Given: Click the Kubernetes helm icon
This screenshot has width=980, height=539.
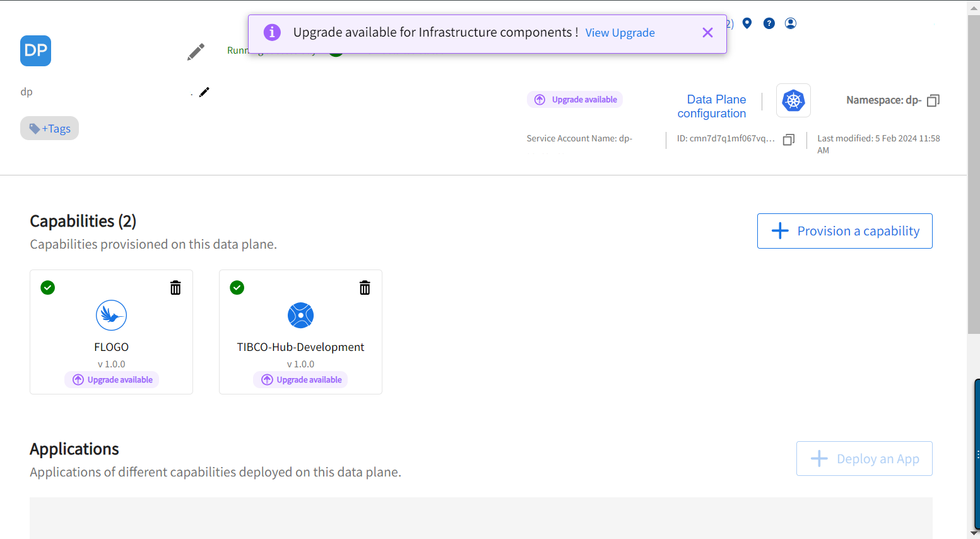Looking at the screenshot, I should tap(793, 100).
